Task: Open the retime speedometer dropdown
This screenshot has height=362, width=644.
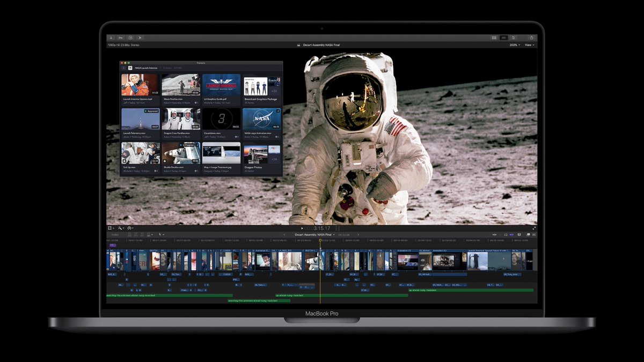Action: coord(130,228)
